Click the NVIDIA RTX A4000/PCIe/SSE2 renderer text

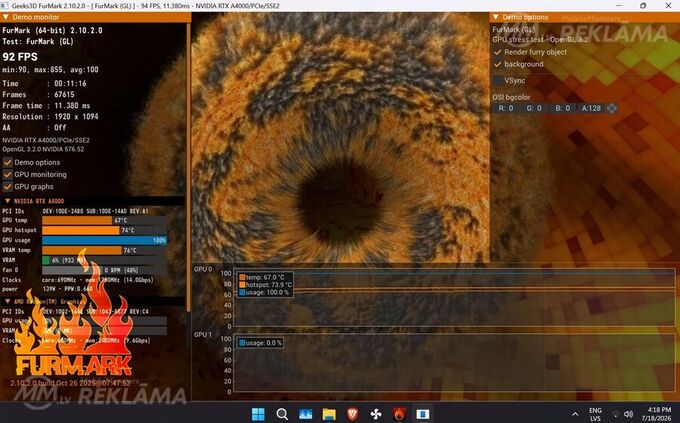click(x=46, y=141)
